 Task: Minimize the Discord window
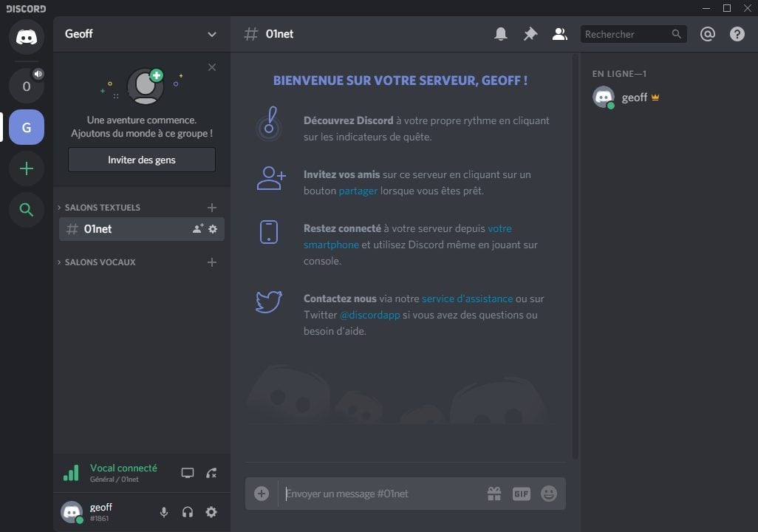[706, 8]
